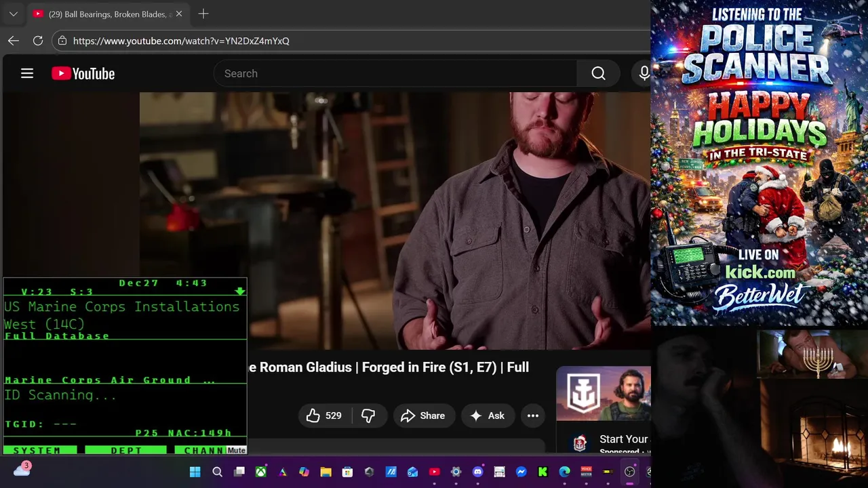Switch to OBS Studio on taskbar
868x488 pixels.
(629, 472)
